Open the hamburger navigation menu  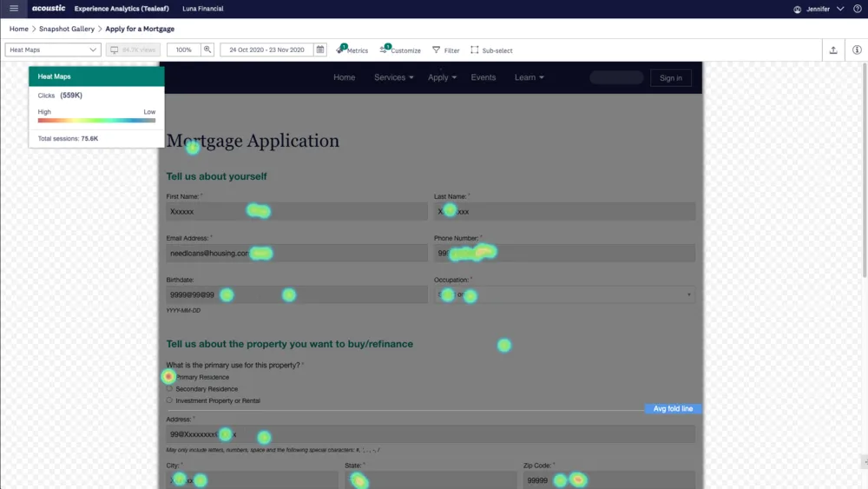coord(14,9)
